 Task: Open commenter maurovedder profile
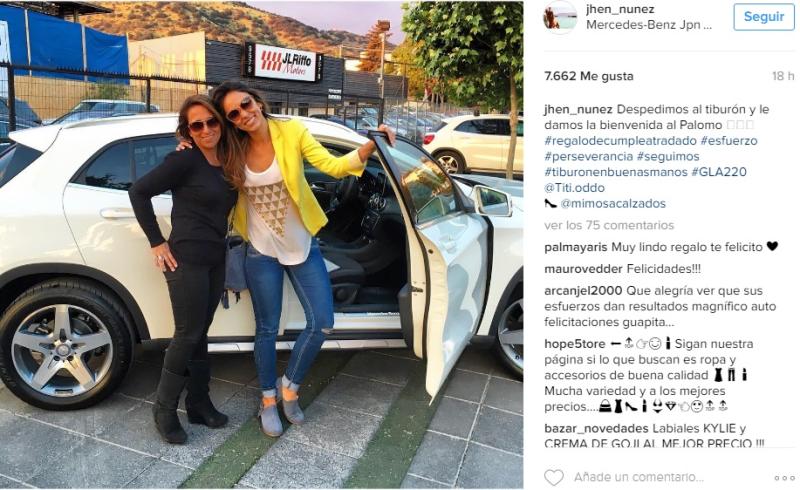coord(583,269)
